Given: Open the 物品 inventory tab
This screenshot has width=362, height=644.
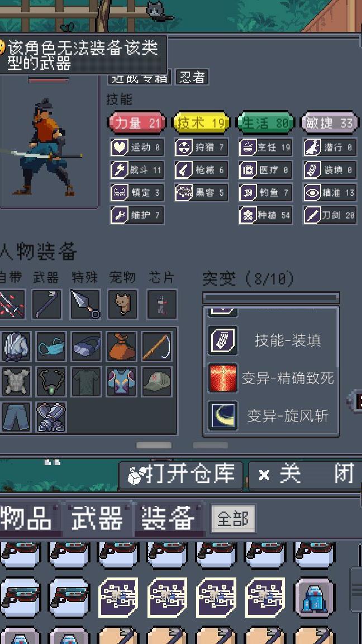Looking at the screenshot, I should 27,519.
